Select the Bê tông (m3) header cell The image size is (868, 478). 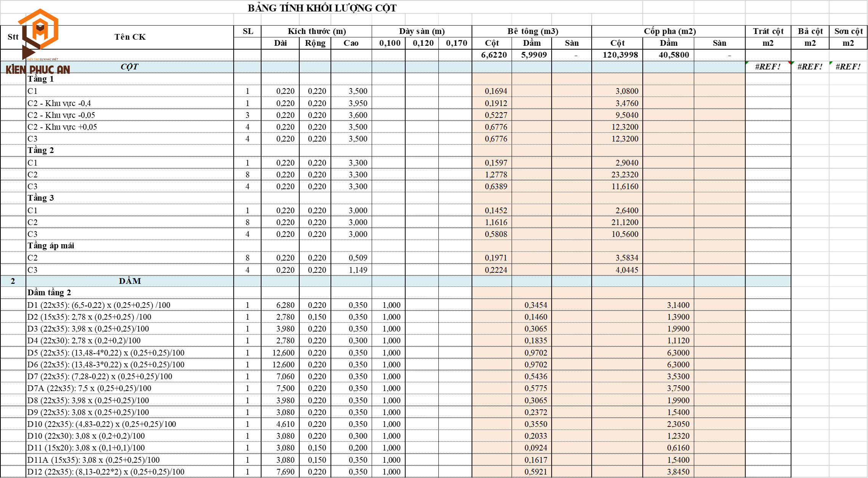(x=532, y=31)
